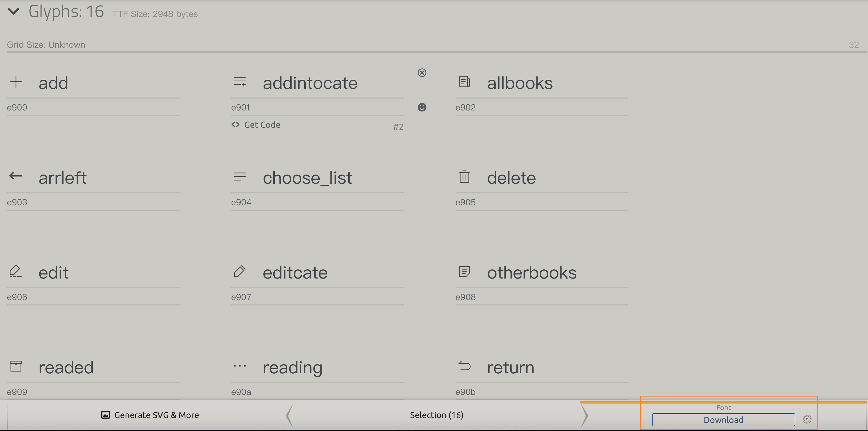
Task: Remove addintocate glyph with circled X
Action: [422, 73]
